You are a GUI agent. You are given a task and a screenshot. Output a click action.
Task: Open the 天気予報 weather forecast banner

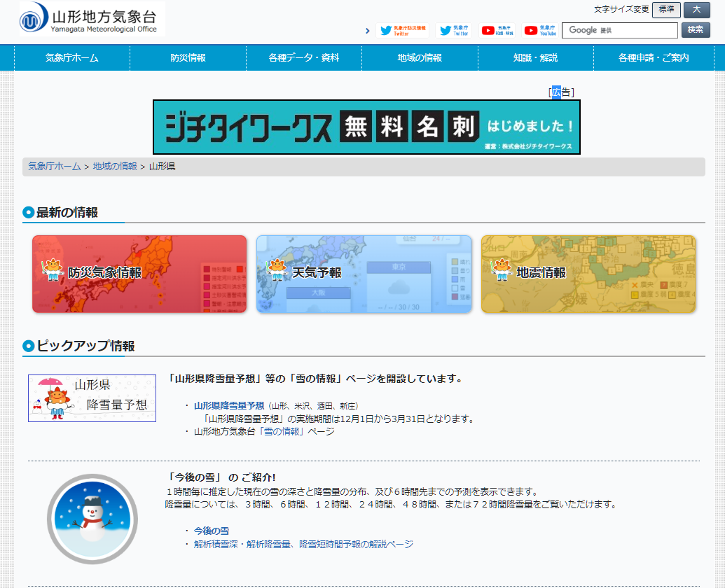[363, 274]
